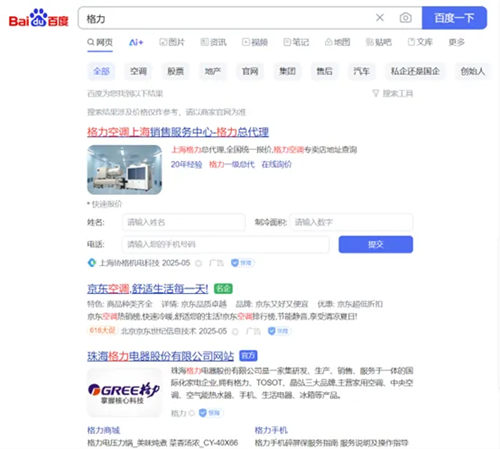This screenshot has width=500, height=449.
Task: Click the magnifier icon on 网页 tab
Action: click(91, 42)
